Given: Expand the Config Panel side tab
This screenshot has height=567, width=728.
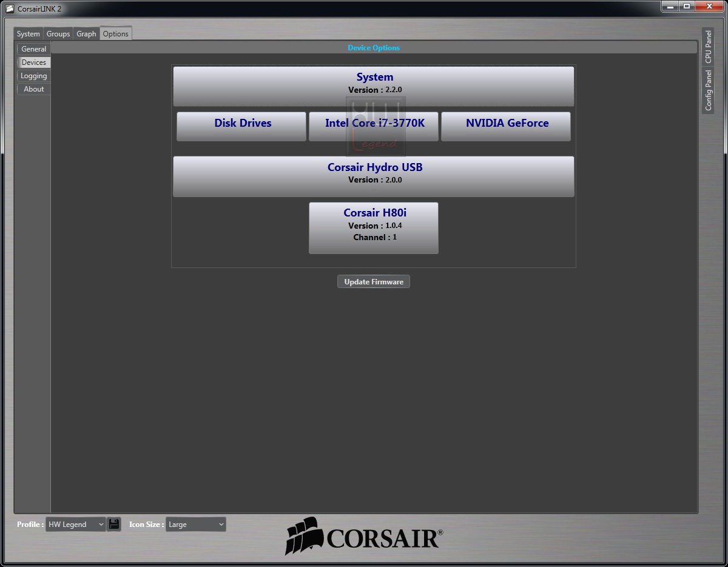Looking at the screenshot, I should coord(708,90).
